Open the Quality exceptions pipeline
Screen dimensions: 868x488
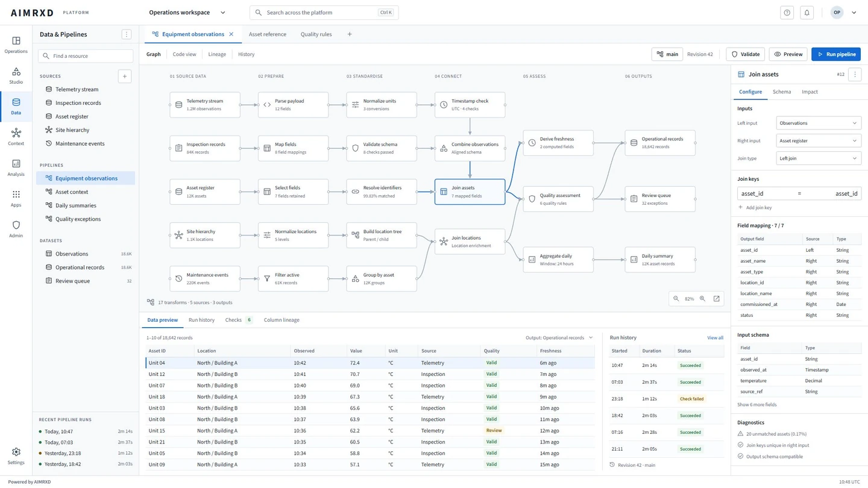point(86,219)
